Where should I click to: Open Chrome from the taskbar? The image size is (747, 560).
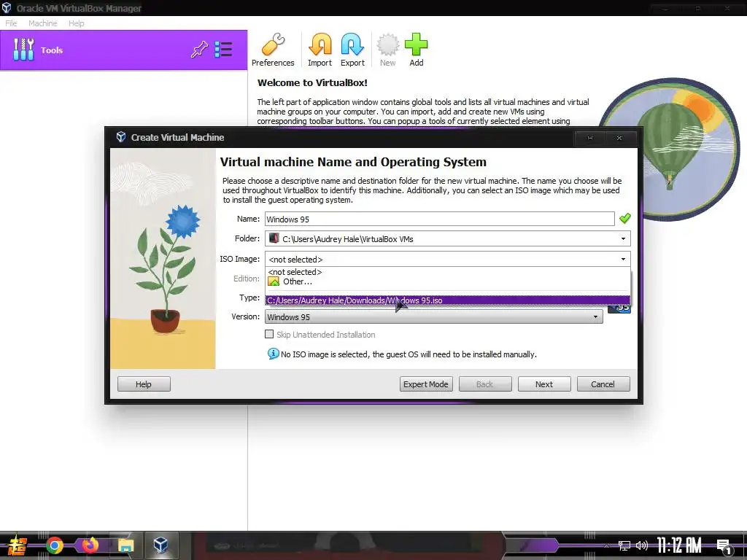tap(54, 545)
